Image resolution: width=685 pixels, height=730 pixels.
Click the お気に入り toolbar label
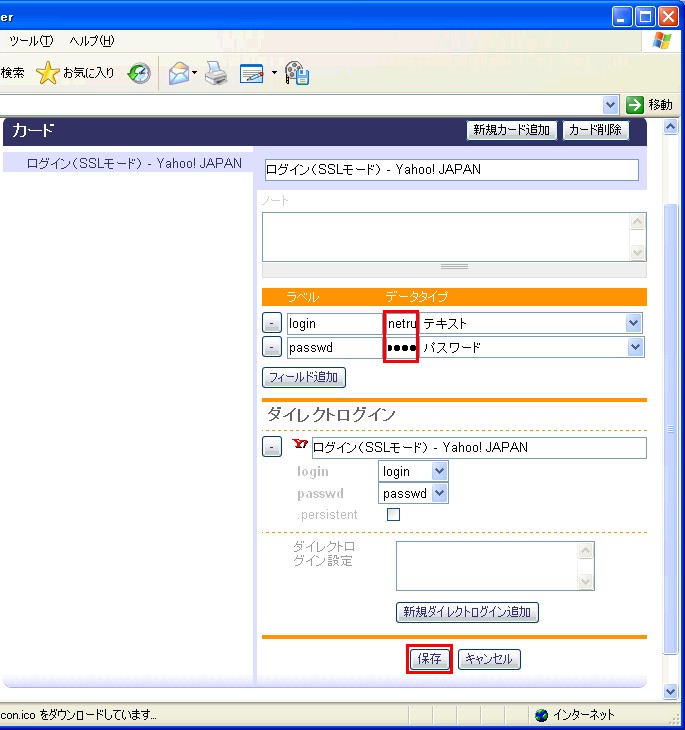(88, 73)
